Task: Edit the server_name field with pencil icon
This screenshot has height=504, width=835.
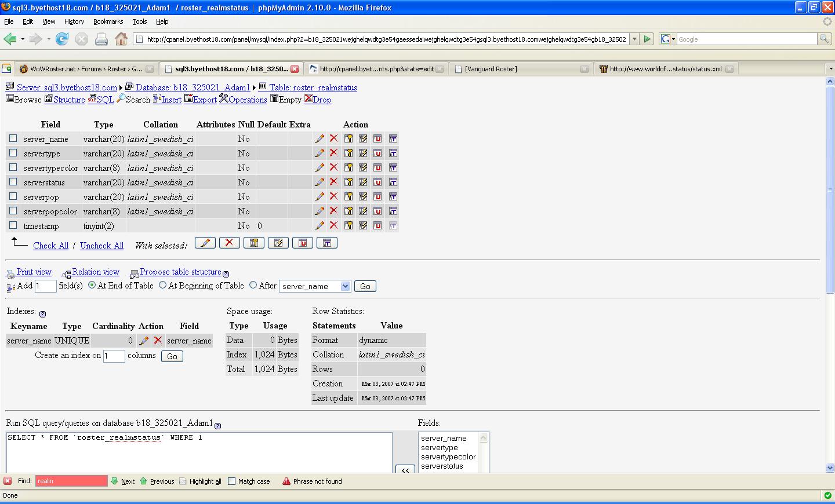Action: (x=320, y=138)
